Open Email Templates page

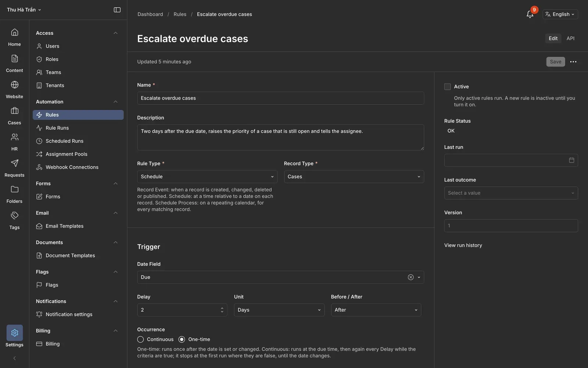click(78, 226)
